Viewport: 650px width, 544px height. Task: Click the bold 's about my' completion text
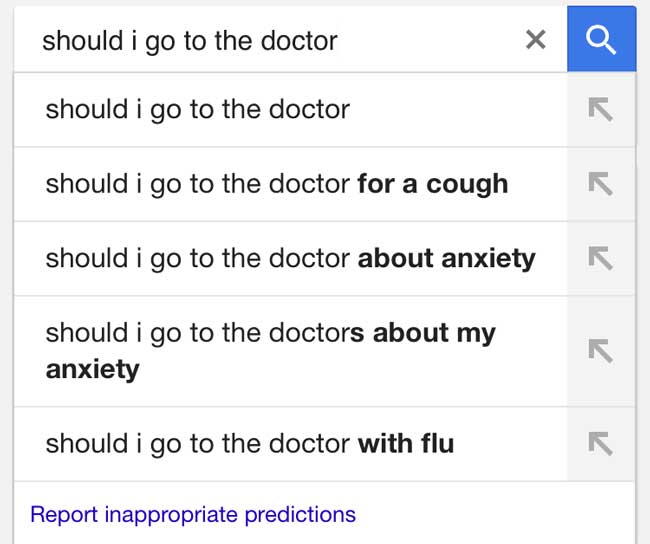click(423, 332)
